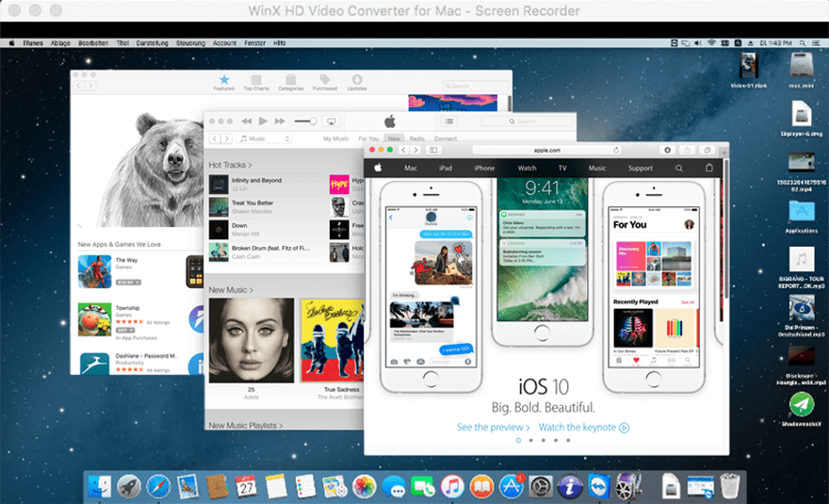The image size is (829, 504).
Task: Click See the preview link
Action: pyautogui.click(x=494, y=428)
